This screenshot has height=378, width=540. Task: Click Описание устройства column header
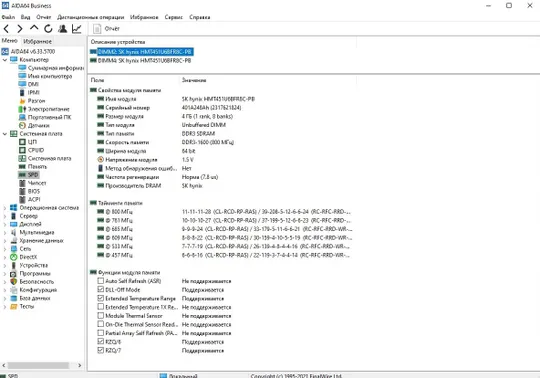point(118,42)
